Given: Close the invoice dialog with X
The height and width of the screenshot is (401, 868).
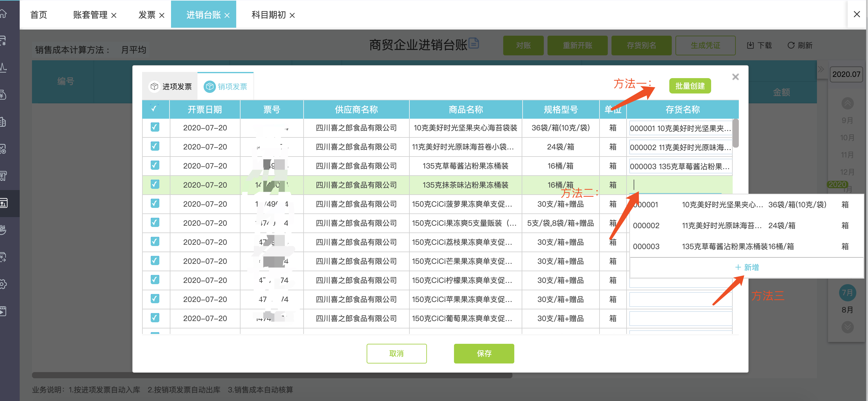Looking at the screenshot, I should tap(735, 77).
